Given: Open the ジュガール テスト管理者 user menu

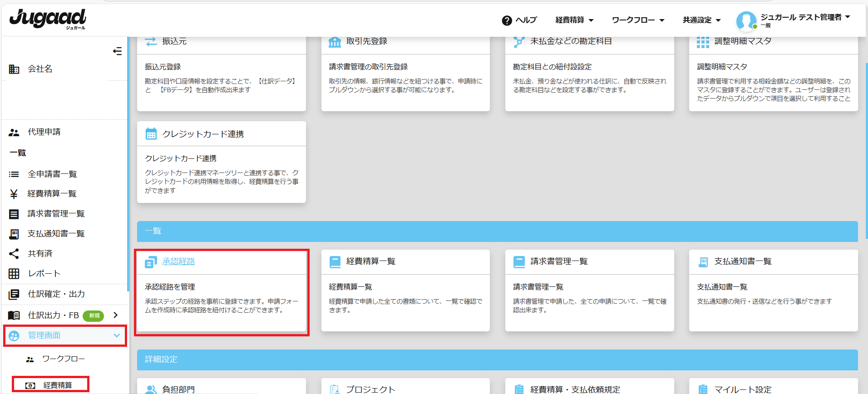Looking at the screenshot, I should 805,17.
